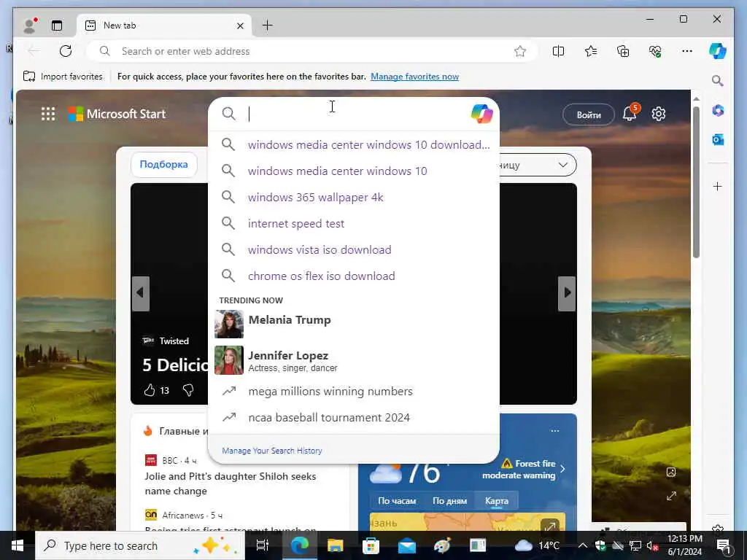This screenshot has height=560, width=747.
Task: Click in the Microsoft Start search box
Action: (355, 114)
